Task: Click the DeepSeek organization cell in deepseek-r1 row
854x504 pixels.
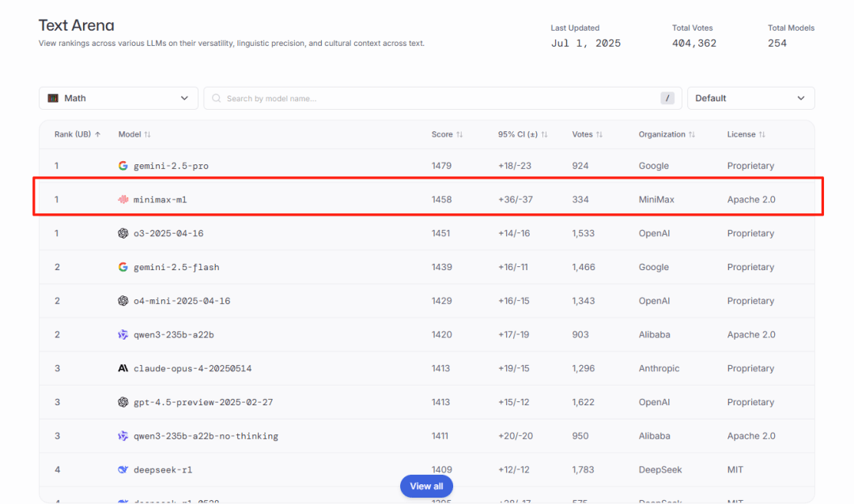Action: pos(660,470)
